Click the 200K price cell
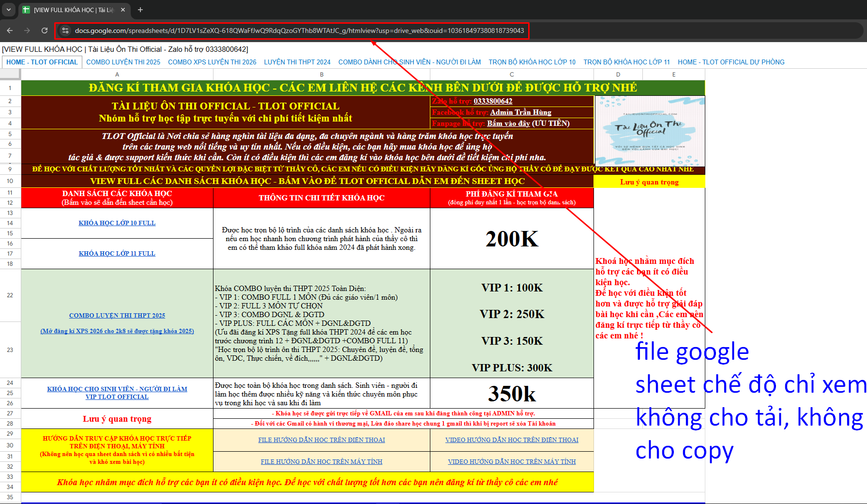Viewport: 867px width, 504px height. (x=512, y=239)
